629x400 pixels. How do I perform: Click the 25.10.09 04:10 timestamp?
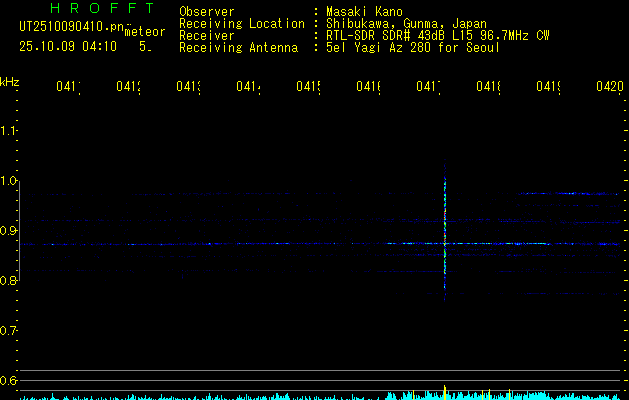68,46
